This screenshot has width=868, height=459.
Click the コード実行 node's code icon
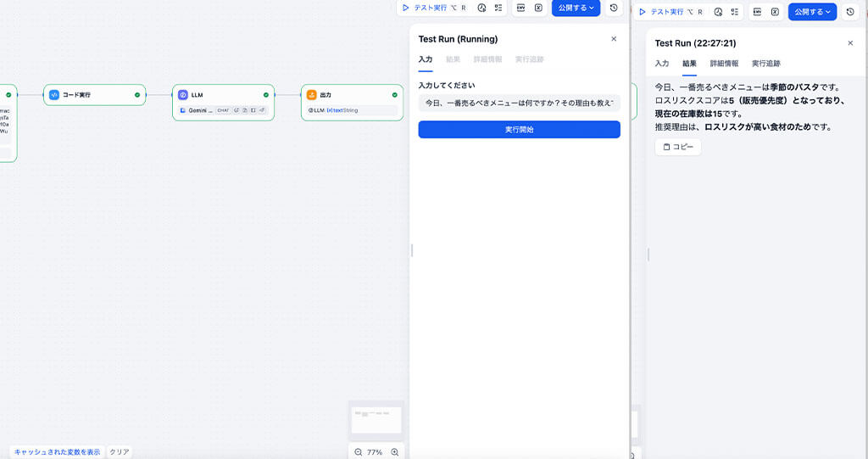[54, 95]
